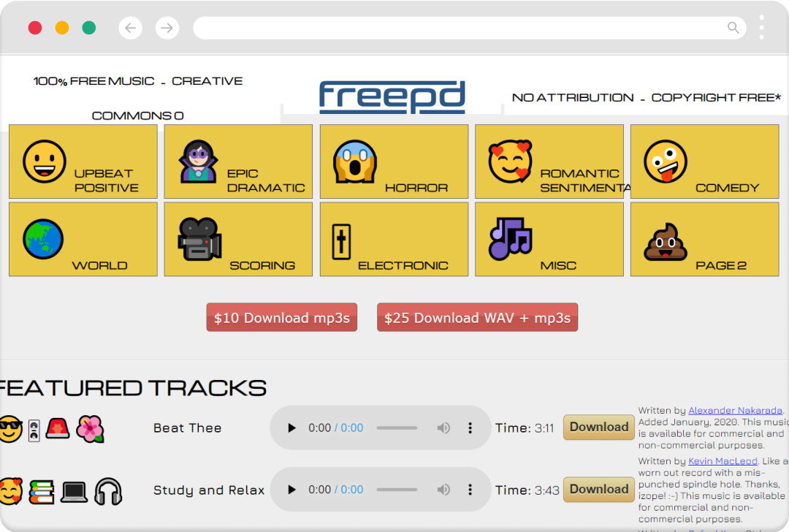
Task: Click the 100% Free Music - Creative Commons 0 text
Action: click(x=138, y=98)
